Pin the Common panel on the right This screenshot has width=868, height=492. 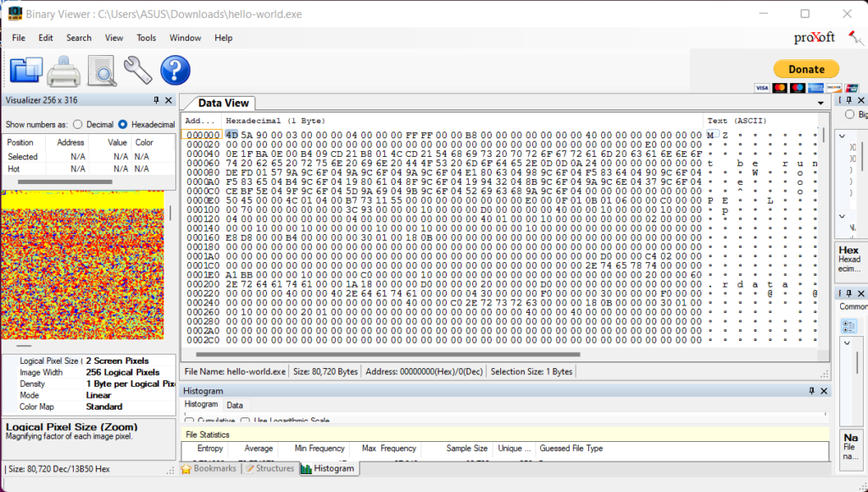(x=849, y=294)
